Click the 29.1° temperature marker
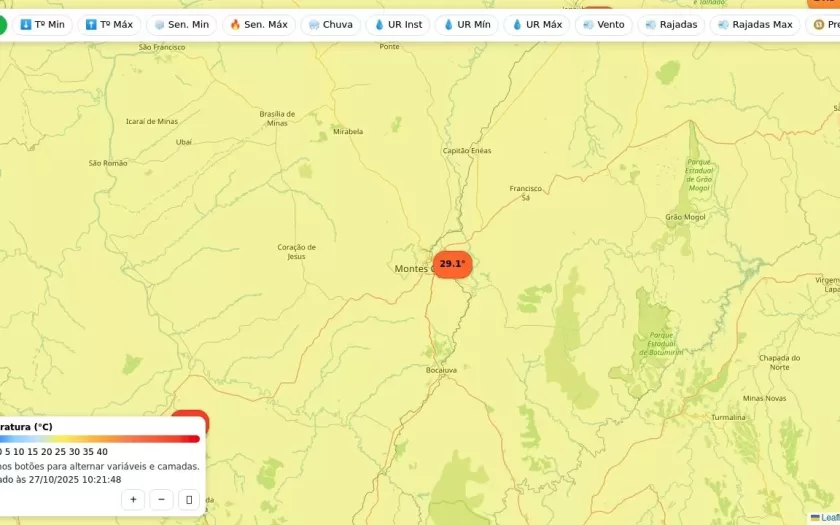840x525 pixels. coord(452,264)
